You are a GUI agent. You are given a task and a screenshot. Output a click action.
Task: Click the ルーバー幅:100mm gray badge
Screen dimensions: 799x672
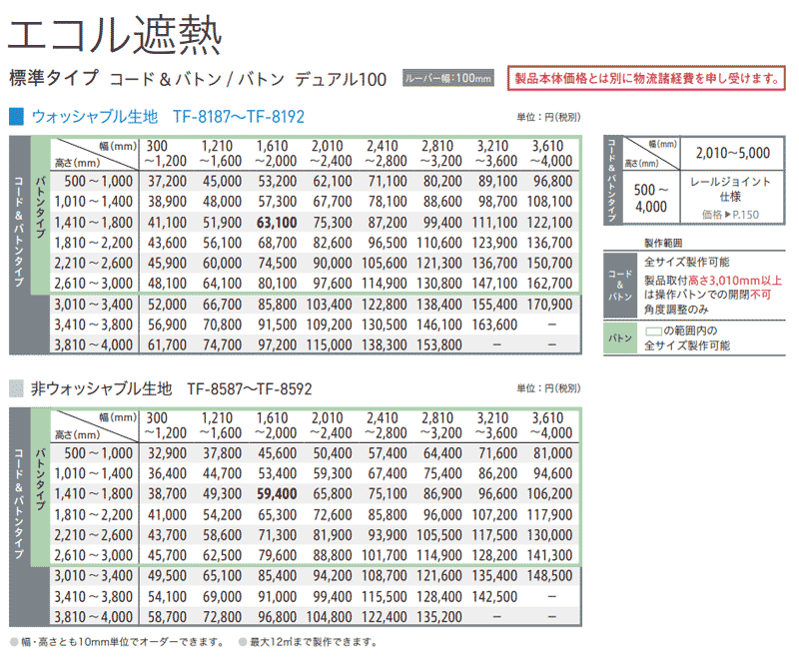tap(448, 78)
